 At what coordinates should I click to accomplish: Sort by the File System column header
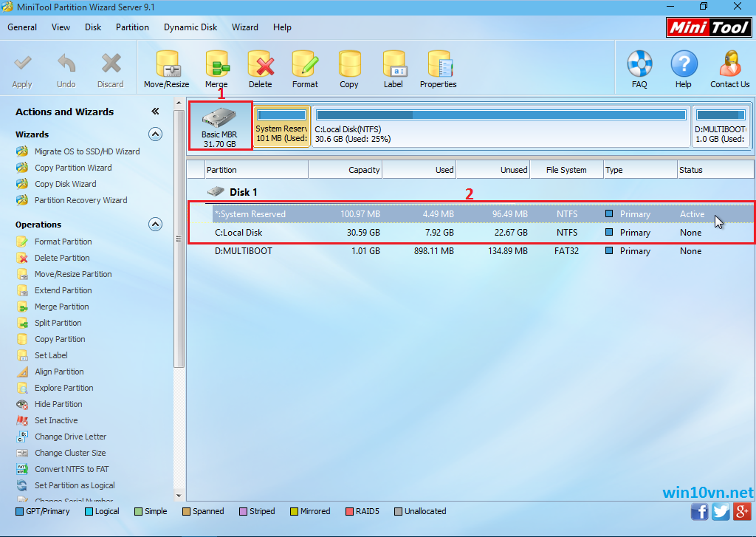[x=566, y=170]
